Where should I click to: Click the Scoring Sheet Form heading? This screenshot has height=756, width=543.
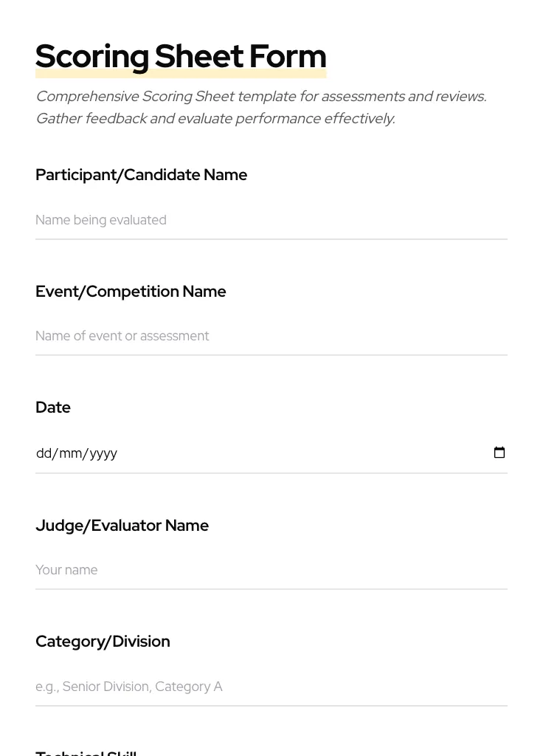(181, 56)
